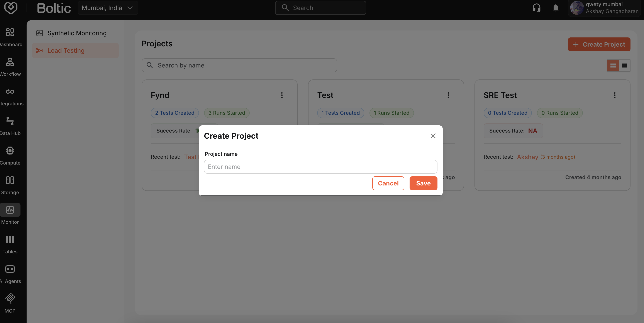The height and width of the screenshot is (323, 644).
Task: Click the Enter name input field
Action: (320, 167)
